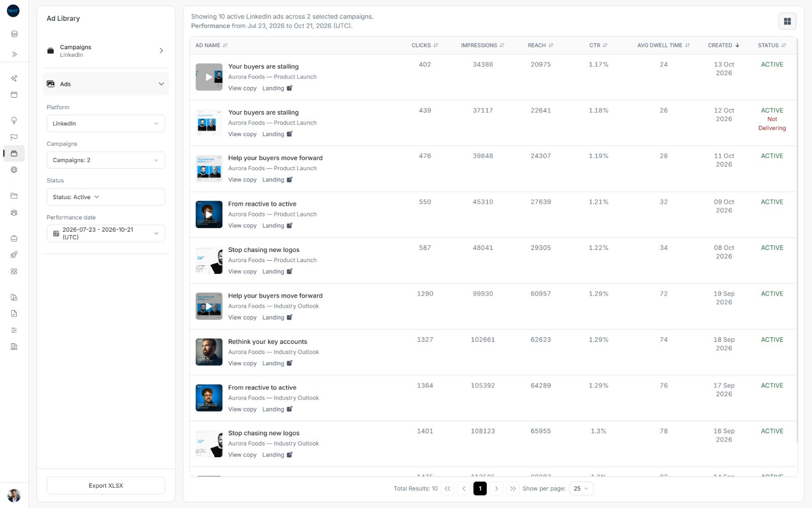Viewport: 812px width, 508px height.
Task: Click the ad title Rethink your key accounts
Action: tap(267, 341)
